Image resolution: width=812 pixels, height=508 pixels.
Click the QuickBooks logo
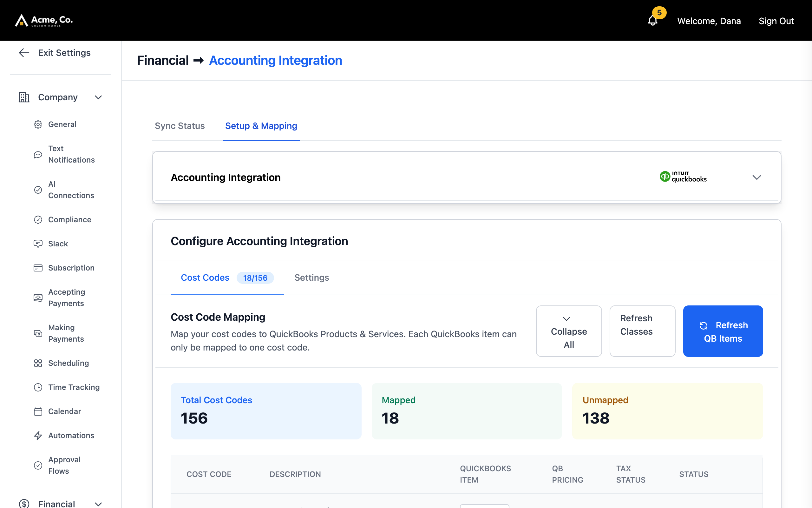coord(683,177)
